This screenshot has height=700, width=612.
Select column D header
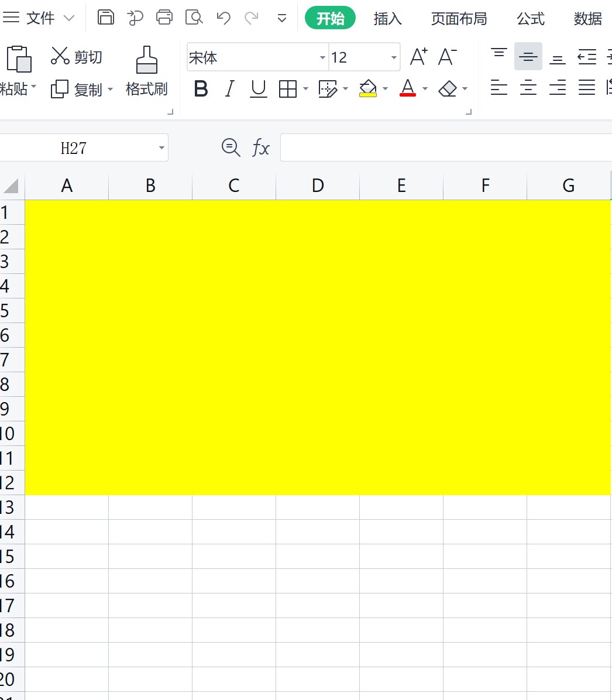(x=318, y=186)
